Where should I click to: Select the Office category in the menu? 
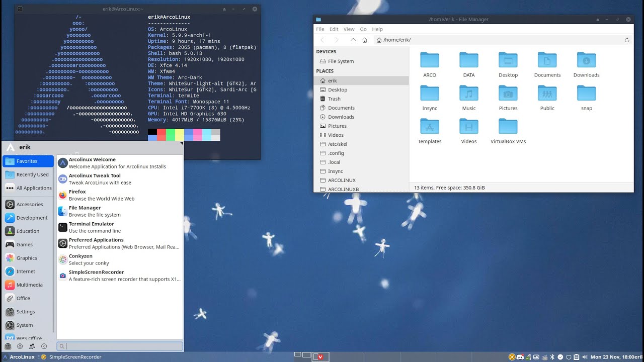click(28, 298)
